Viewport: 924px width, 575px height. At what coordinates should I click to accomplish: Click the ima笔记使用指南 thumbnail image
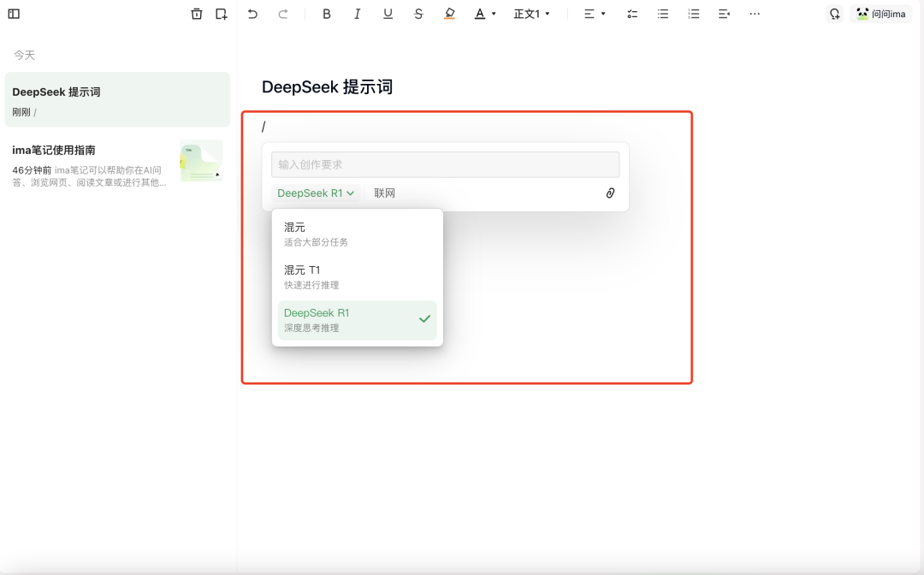tap(202, 161)
